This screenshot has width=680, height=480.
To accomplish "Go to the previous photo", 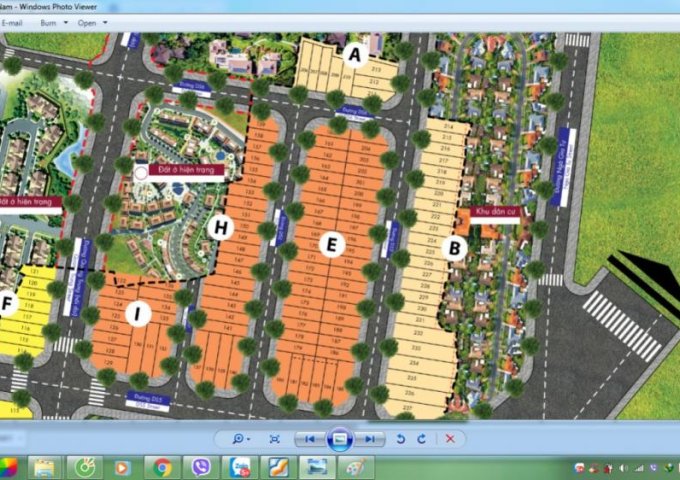I will tap(310, 439).
